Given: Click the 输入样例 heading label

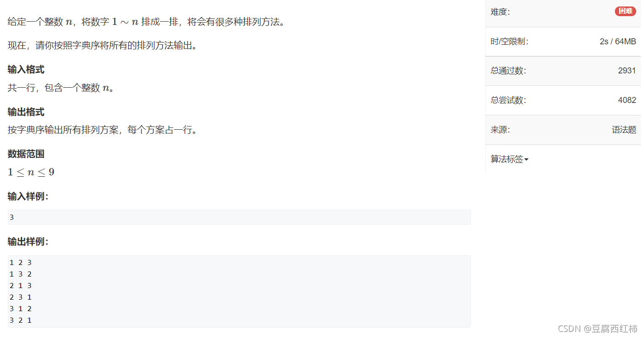Looking at the screenshot, I should point(28,196).
